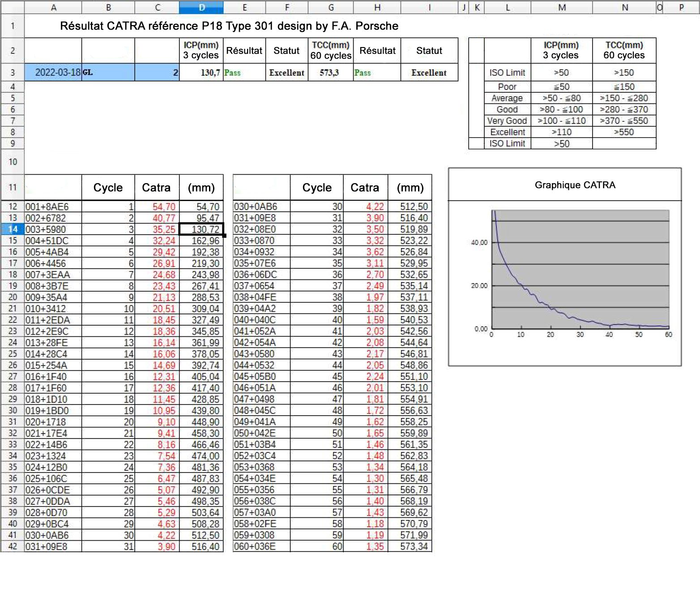Click the Catra value 1,18
The height and width of the screenshot is (602, 700).
[366, 524]
